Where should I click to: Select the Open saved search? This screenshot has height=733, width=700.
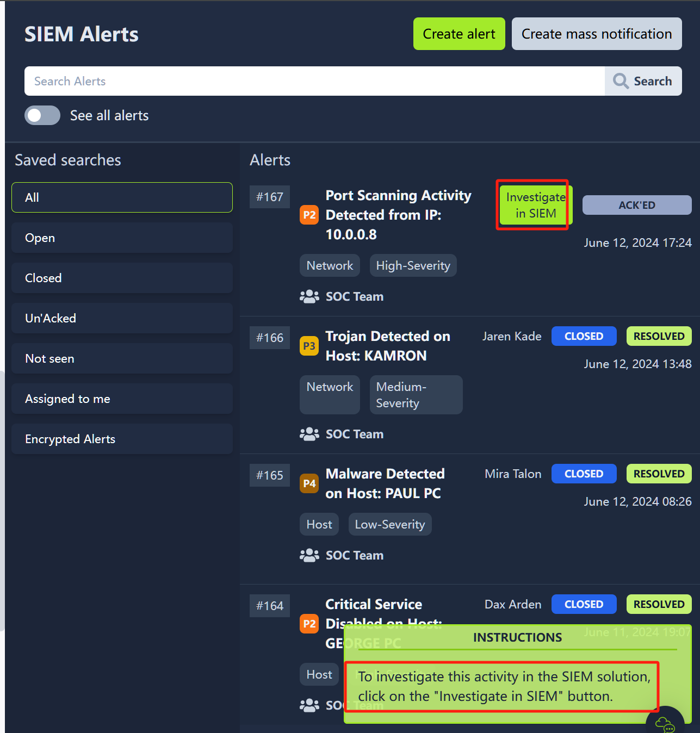coord(122,238)
